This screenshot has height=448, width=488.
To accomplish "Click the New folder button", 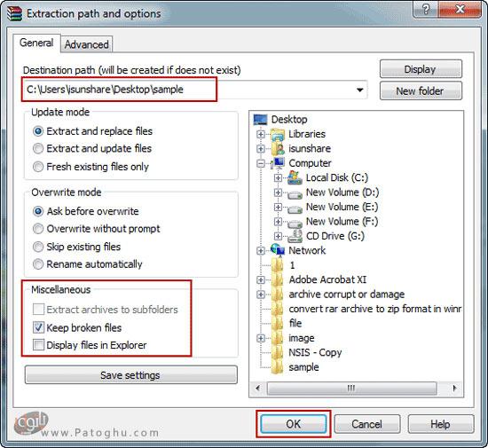I will [421, 90].
